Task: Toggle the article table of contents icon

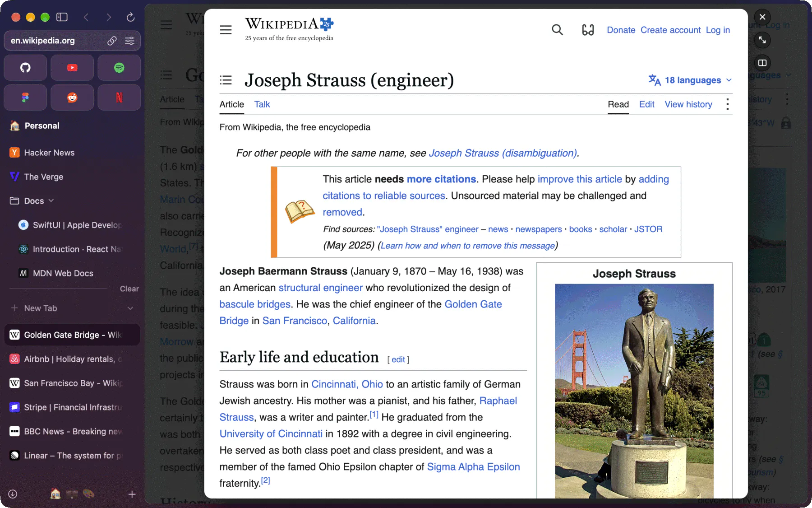Action: click(x=226, y=80)
